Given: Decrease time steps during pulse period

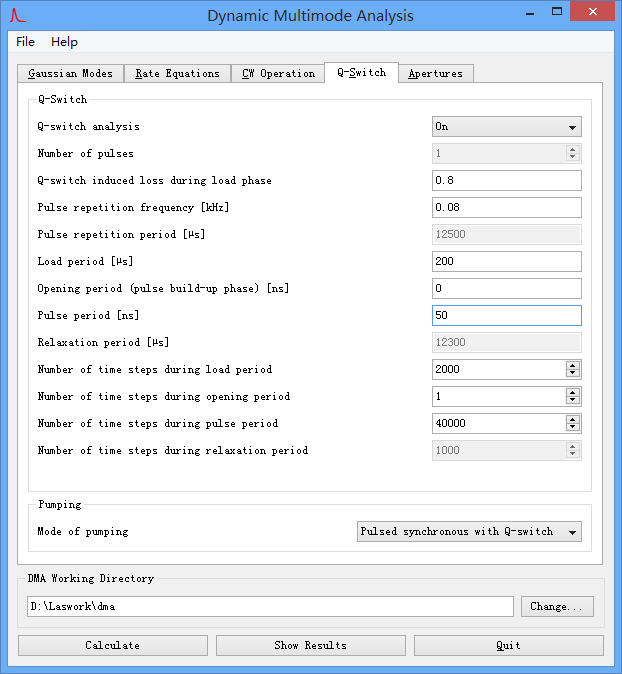Looking at the screenshot, I should (x=572, y=427).
